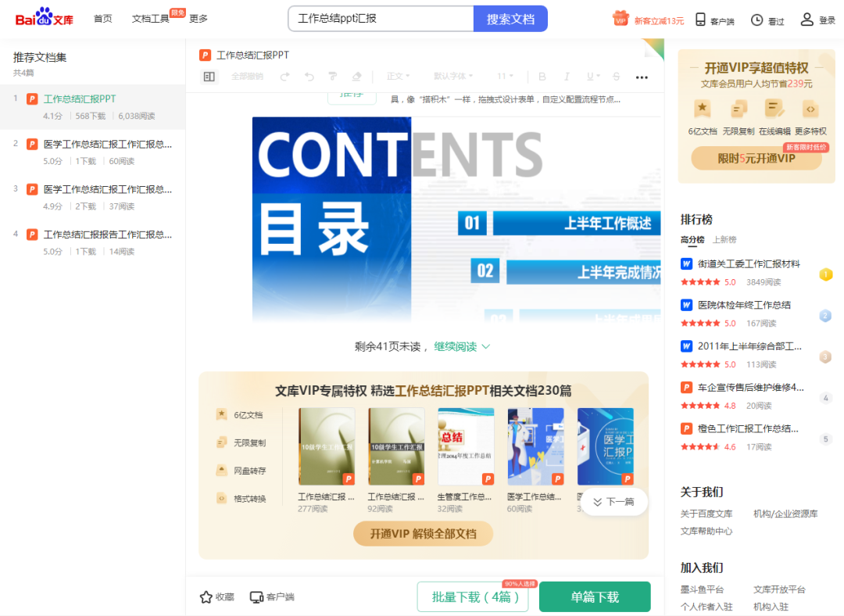Open 首页 in the top navigation

(x=103, y=19)
